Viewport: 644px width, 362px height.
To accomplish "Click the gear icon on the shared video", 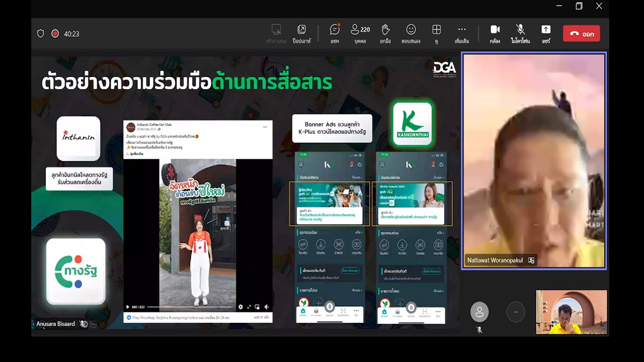I will click(x=240, y=307).
